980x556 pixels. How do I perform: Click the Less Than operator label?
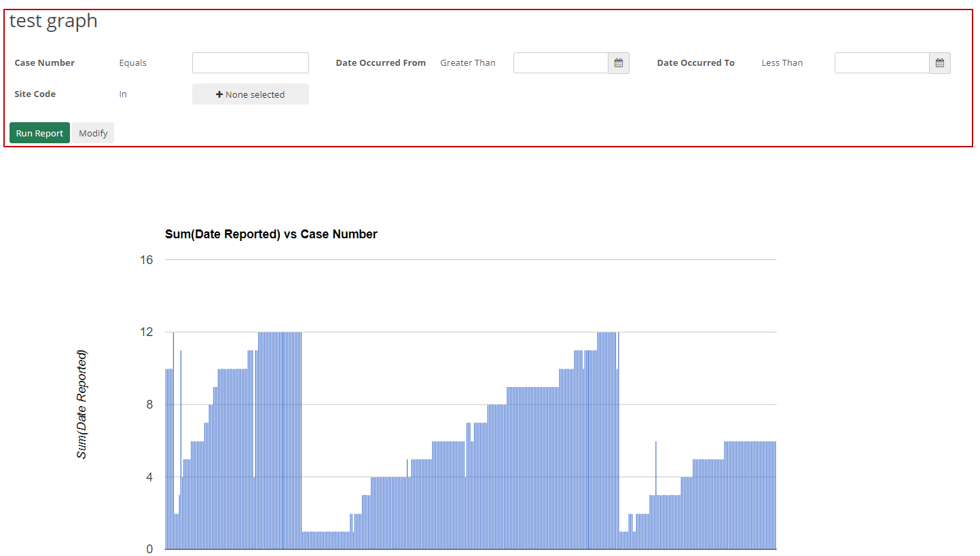[x=782, y=62]
